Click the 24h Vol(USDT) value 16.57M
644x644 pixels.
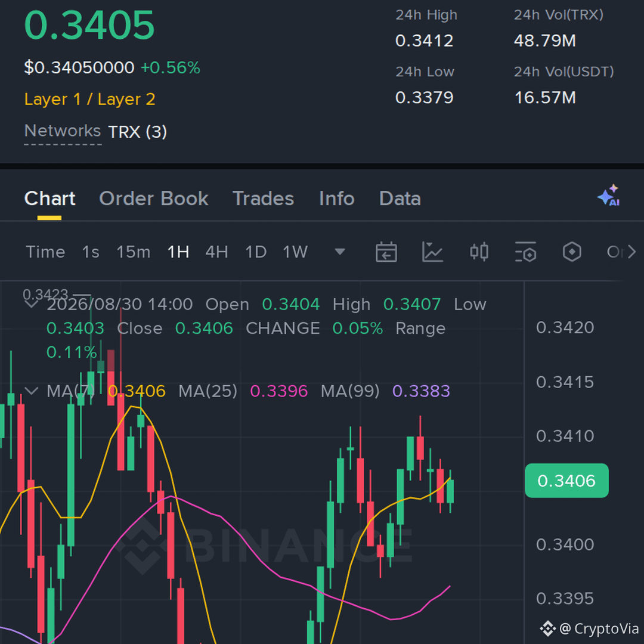point(545,98)
